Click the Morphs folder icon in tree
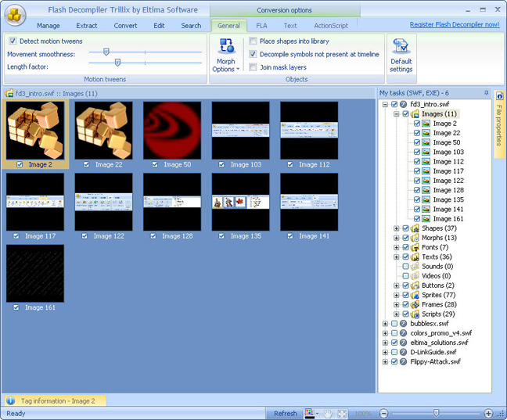 [415, 238]
